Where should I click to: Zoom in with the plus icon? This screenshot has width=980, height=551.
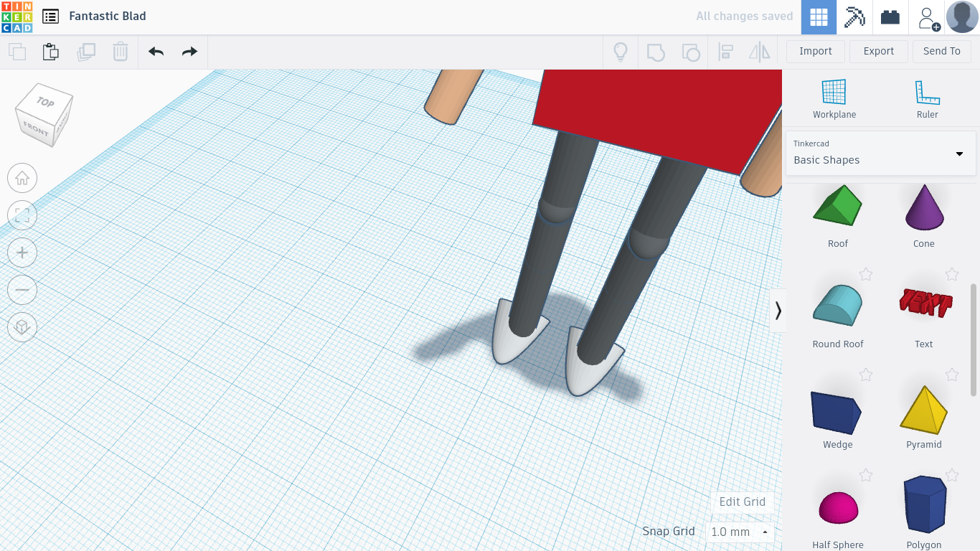coord(22,253)
